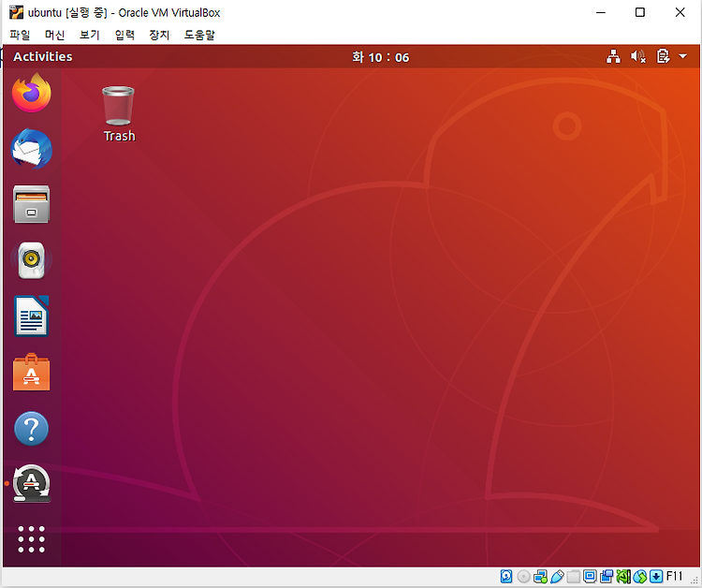Click the mouse integration status icon

(x=640, y=577)
